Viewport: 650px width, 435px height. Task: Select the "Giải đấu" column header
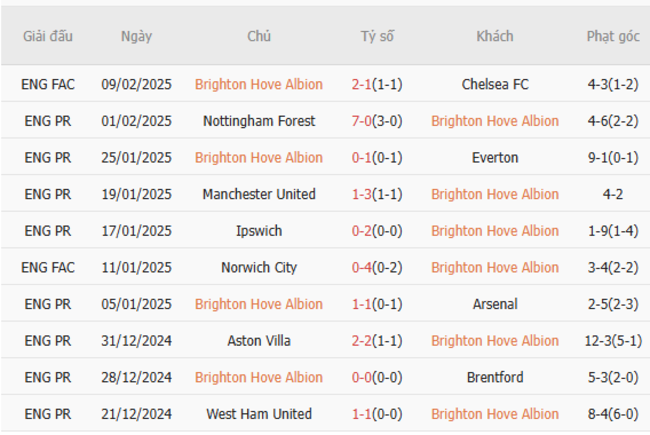coord(48,36)
